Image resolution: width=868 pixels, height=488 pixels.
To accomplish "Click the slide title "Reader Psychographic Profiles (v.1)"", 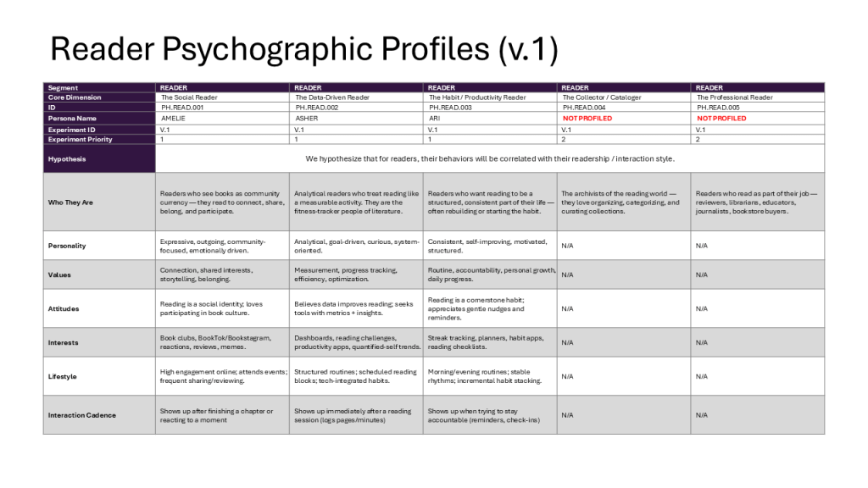I will tap(303, 48).
